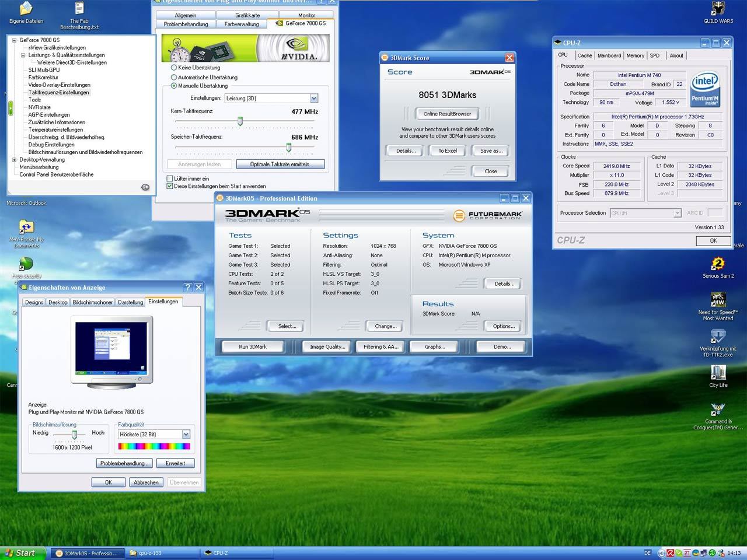Click the GeForce 7800 GS tab icon

point(279,23)
